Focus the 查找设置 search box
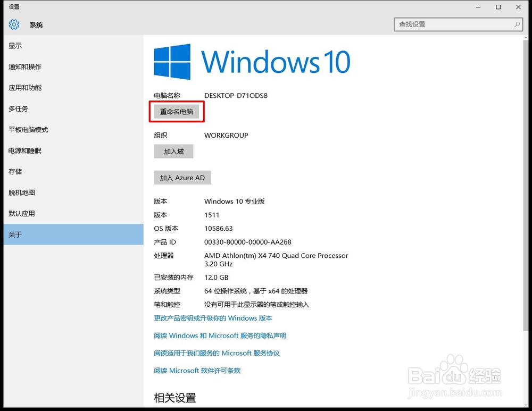 (459, 24)
